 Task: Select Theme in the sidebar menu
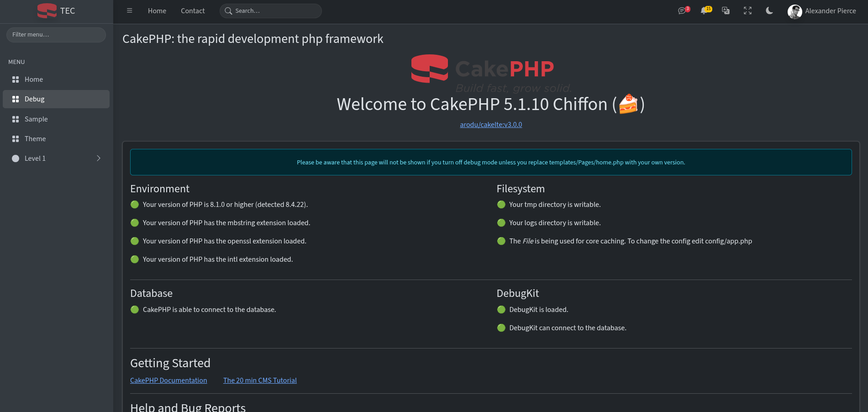click(56, 139)
